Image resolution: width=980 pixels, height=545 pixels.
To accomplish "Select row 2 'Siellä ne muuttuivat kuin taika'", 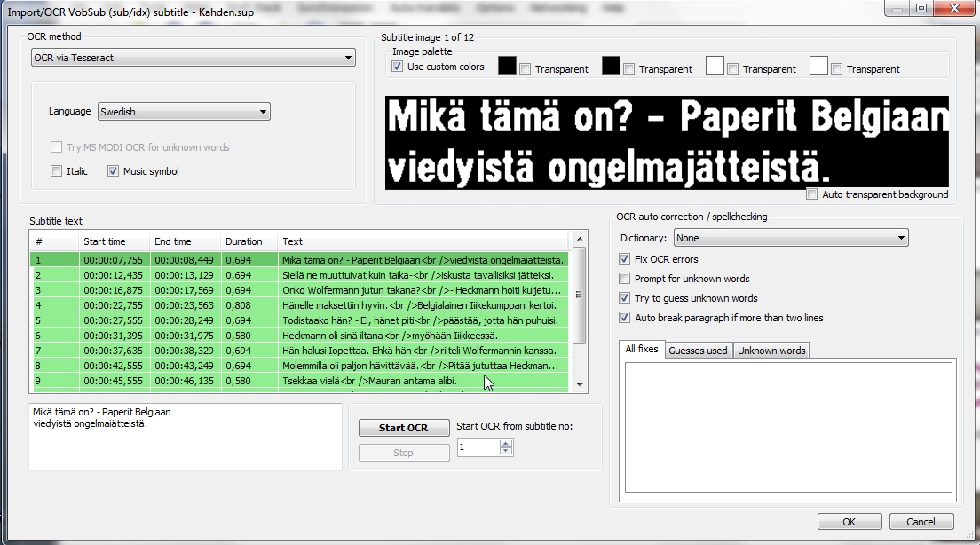I will point(299,275).
